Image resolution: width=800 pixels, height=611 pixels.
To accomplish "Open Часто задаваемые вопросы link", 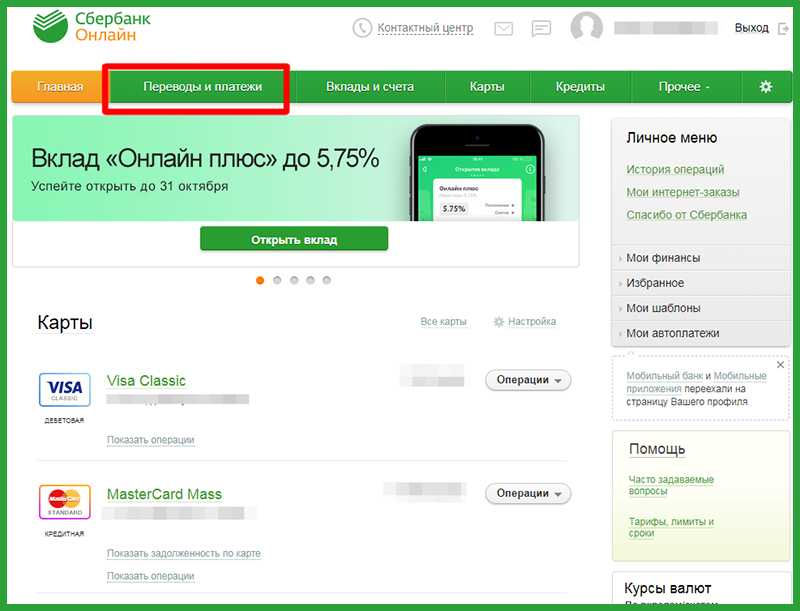I will [x=671, y=485].
